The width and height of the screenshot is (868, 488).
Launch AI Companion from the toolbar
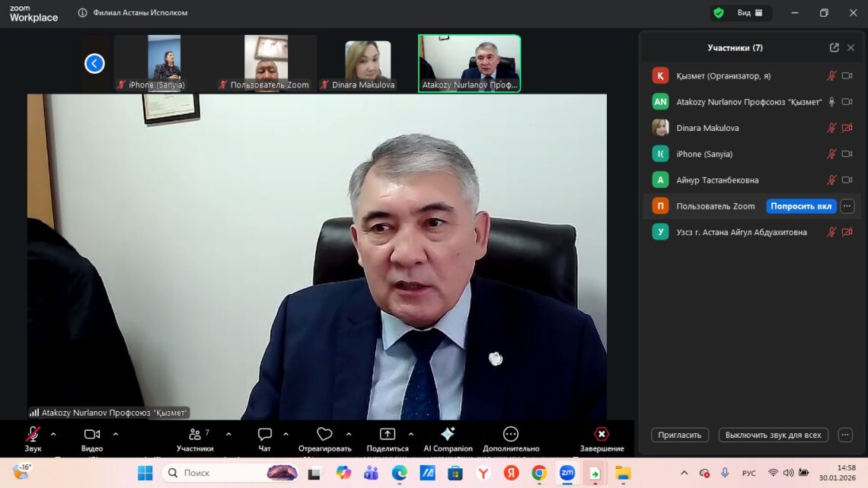click(448, 434)
